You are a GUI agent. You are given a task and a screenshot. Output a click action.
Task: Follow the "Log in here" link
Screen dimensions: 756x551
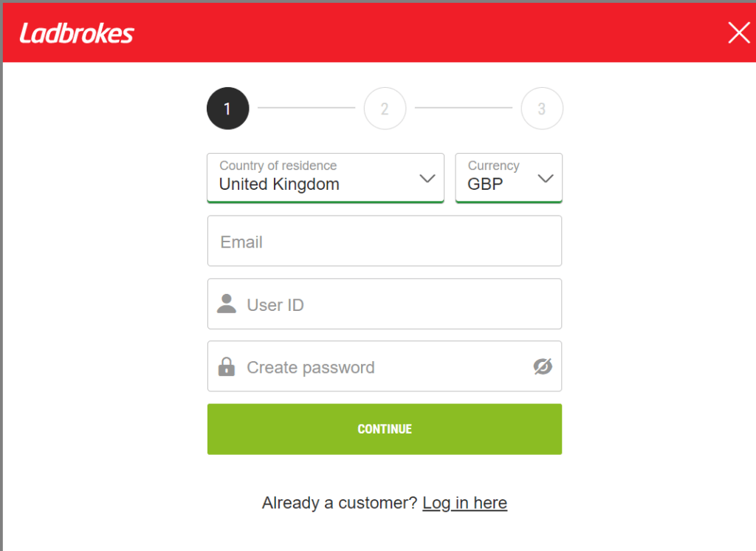point(464,503)
